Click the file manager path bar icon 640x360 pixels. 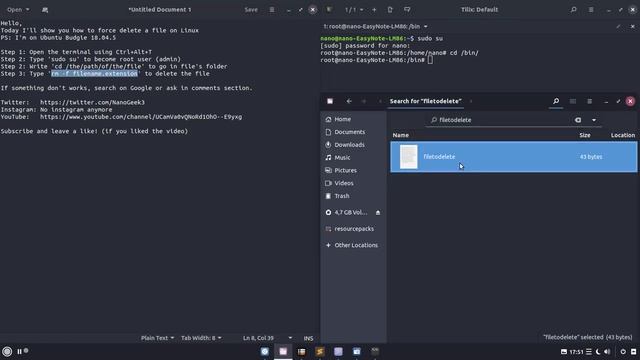click(330, 101)
